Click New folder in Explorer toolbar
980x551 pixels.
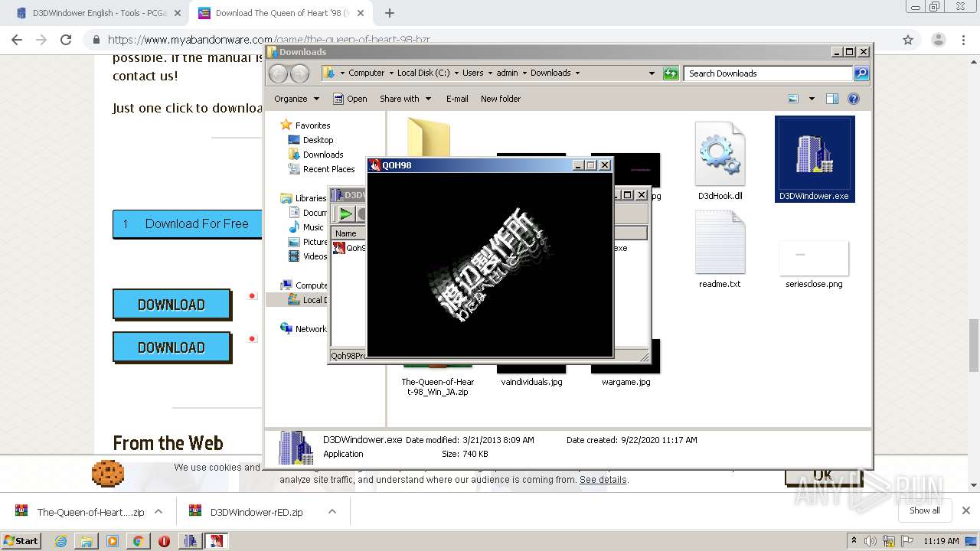(x=501, y=99)
